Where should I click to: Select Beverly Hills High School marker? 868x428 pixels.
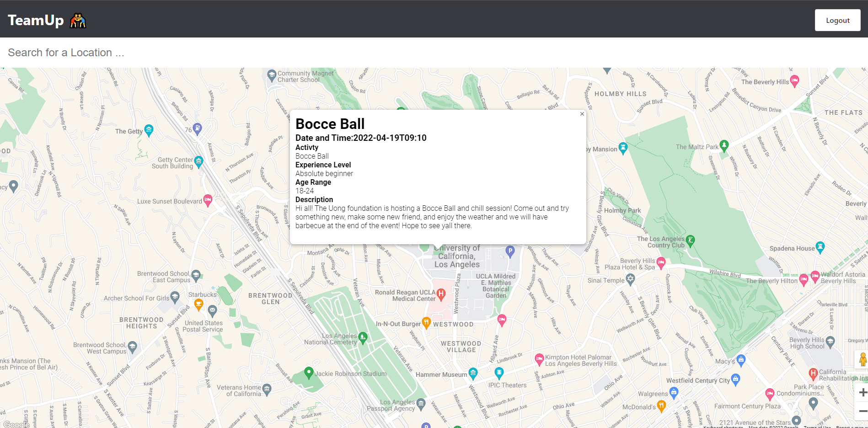(x=830, y=342)
